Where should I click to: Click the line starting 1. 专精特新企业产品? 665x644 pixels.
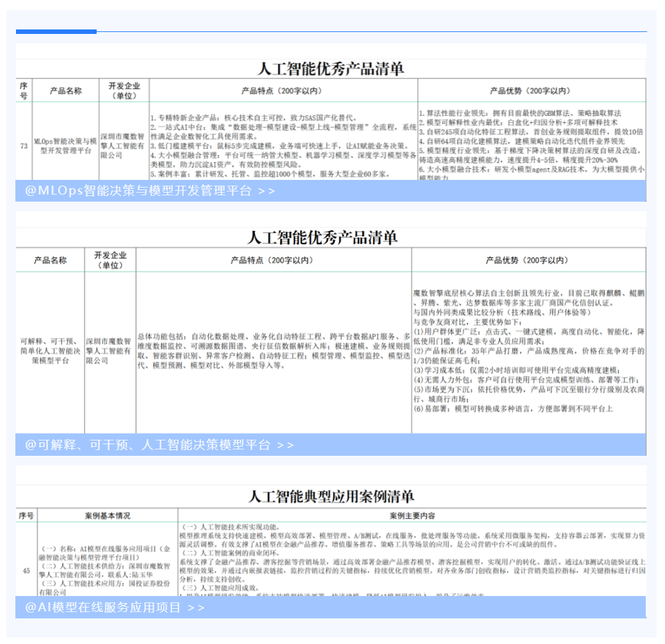pos(253,118)
